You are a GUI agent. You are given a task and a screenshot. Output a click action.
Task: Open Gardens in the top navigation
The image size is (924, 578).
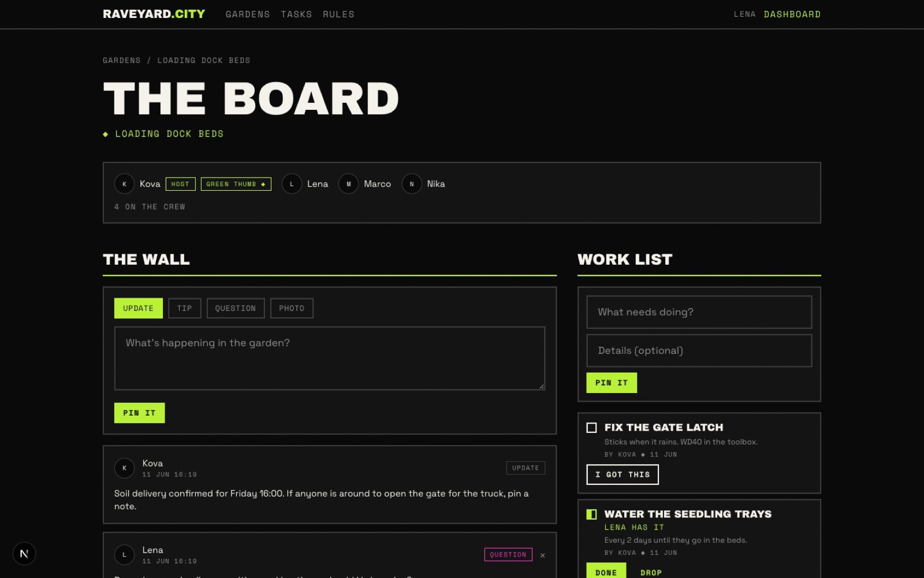(x=248, y=14)
